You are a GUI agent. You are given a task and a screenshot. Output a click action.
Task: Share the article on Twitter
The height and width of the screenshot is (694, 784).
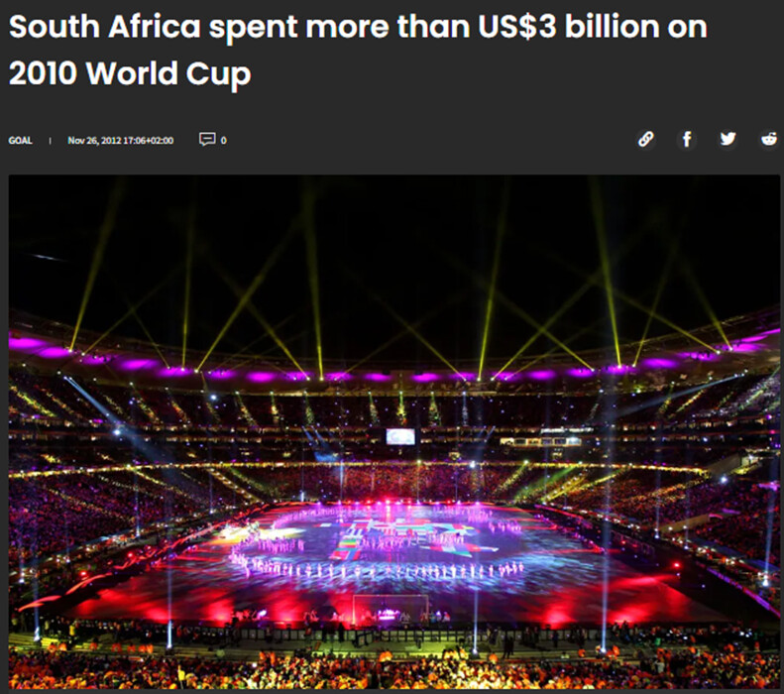click(728, 140)
